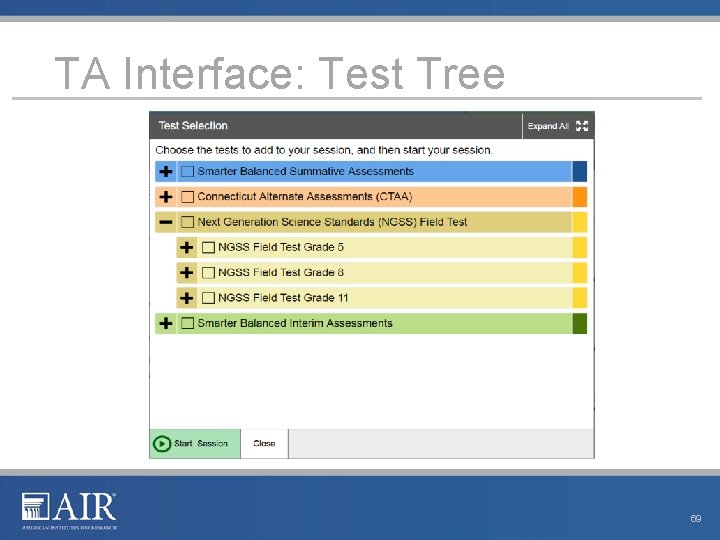This screenshot has height=540, width=720.
Task: Check the Smarter Balanced Interim Assessments checkbox
Action: (x=187, y=323)
